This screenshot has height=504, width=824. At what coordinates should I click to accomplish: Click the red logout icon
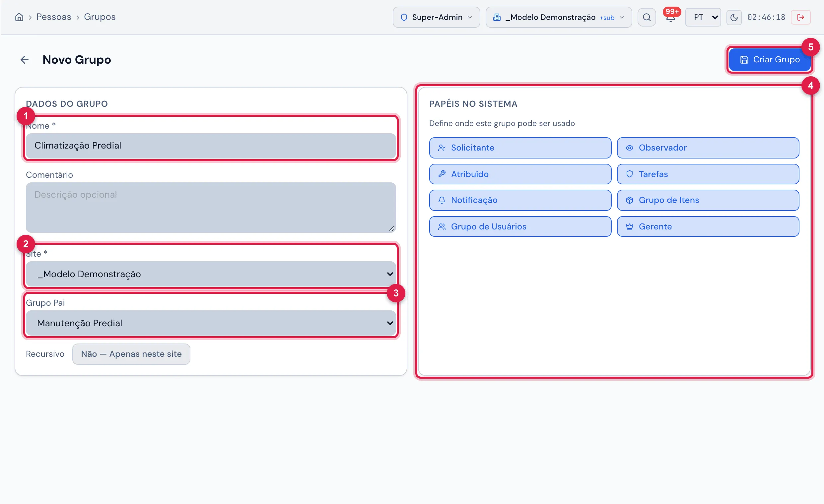tap(800, 17)
